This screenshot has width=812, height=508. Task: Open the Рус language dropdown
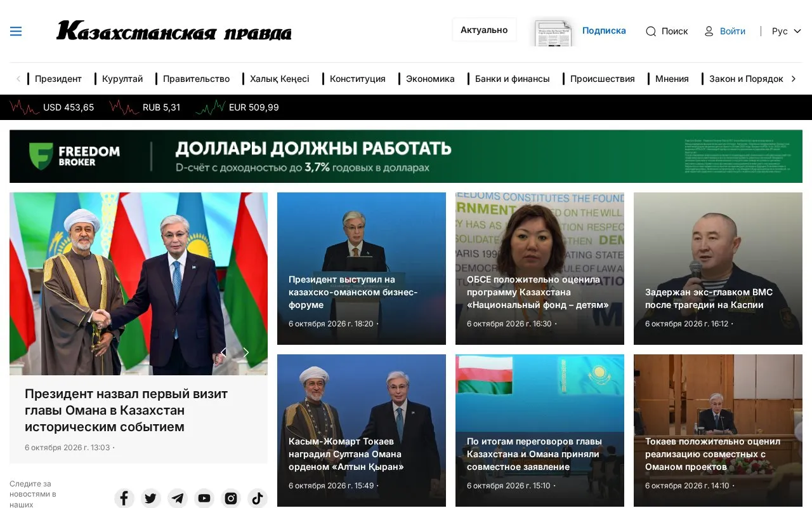(787, 31)
